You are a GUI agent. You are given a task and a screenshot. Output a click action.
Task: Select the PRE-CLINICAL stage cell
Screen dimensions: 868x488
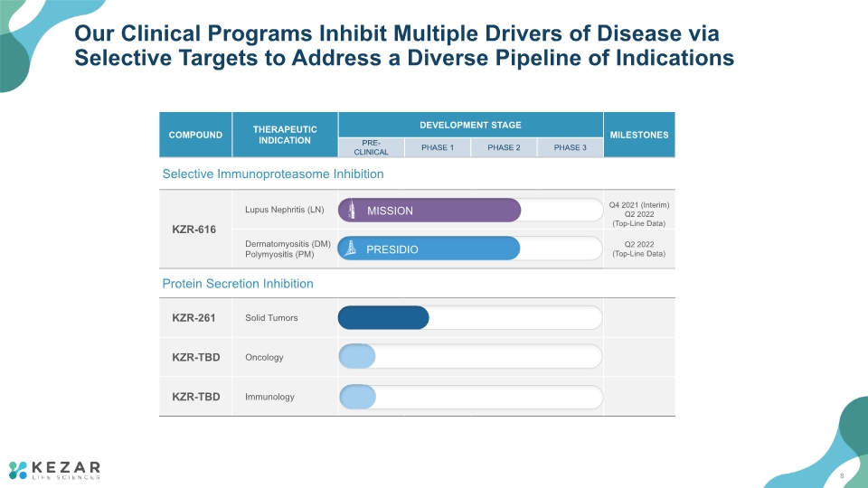click(x=372, y=147)
